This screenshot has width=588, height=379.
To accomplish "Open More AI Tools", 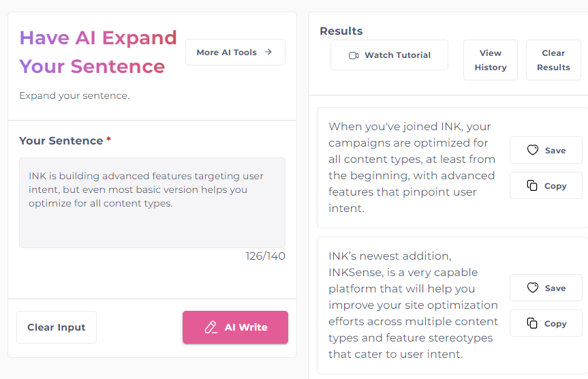I will click(235, 52).
